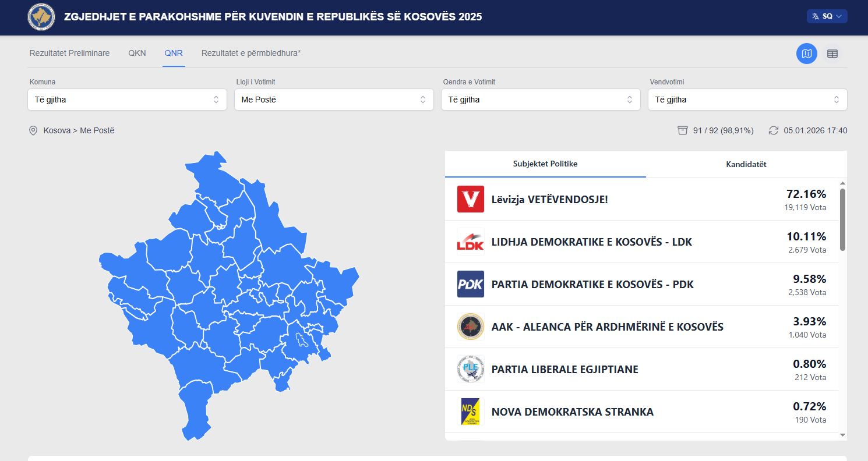Click the Nova Demokratska Stranka logo
This screenshot has width=868, height=461.
[470, 412]
